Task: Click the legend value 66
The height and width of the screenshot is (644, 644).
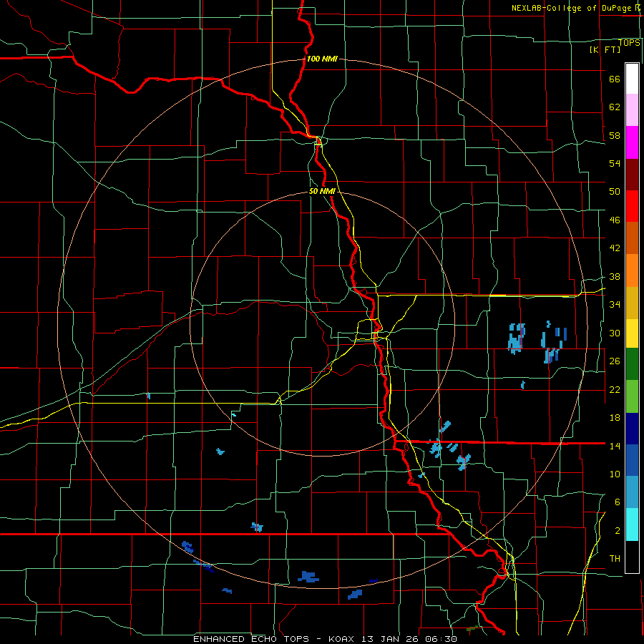Action: click(615, 79)
